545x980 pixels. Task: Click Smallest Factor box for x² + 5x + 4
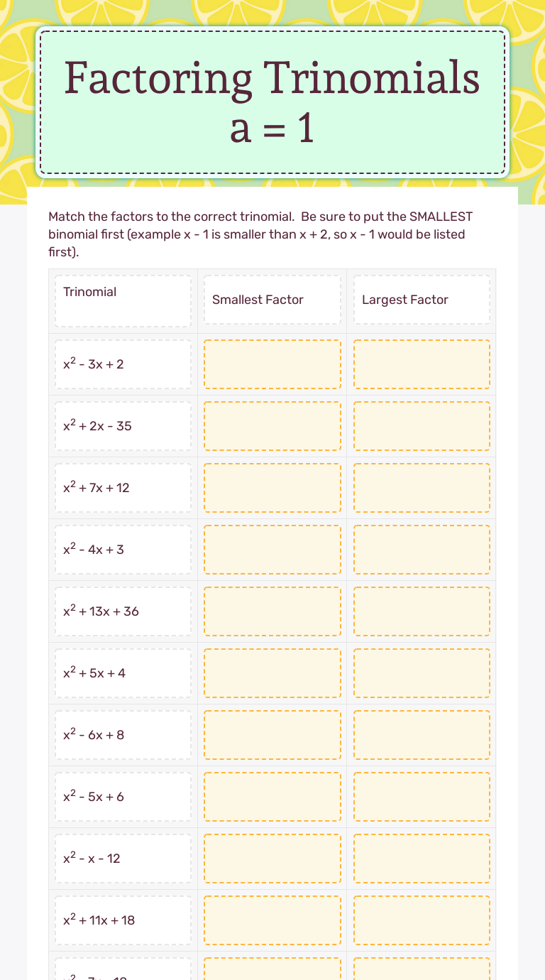coord(272,673)
